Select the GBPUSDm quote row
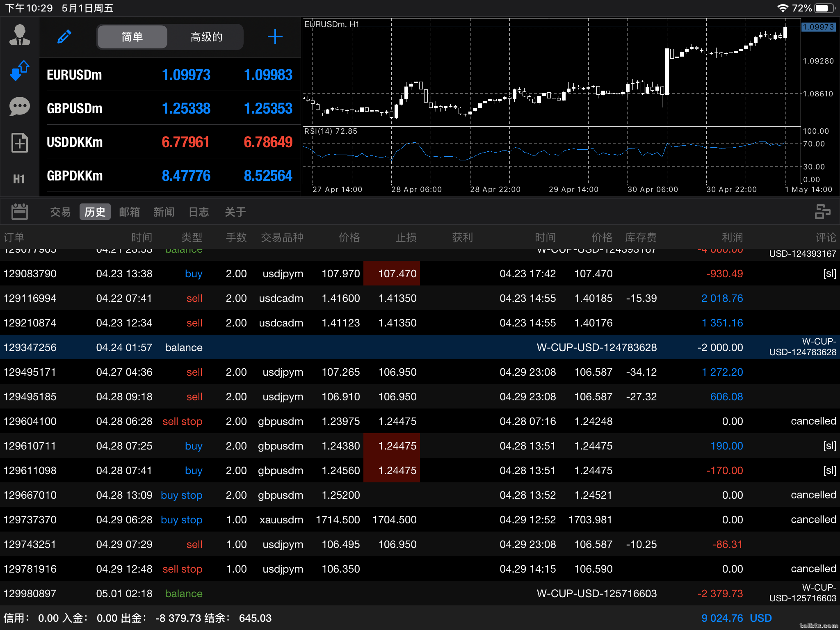This screenshot has width=840, height=630. (x=170, y=108)
